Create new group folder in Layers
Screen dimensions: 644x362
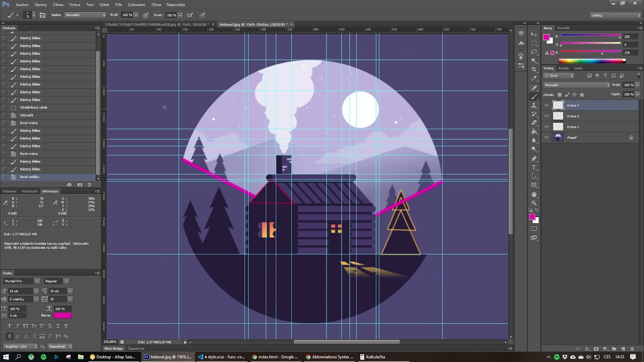tap(614, 349)
